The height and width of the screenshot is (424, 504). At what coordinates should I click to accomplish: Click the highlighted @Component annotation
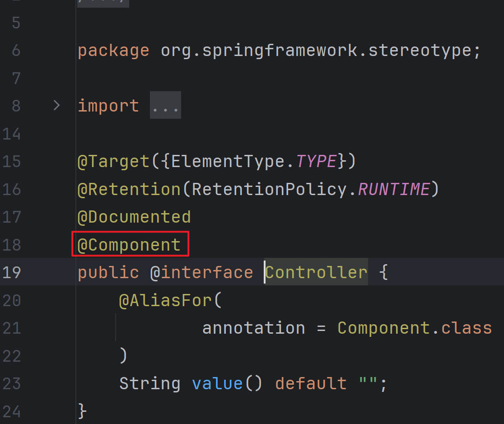129,245
